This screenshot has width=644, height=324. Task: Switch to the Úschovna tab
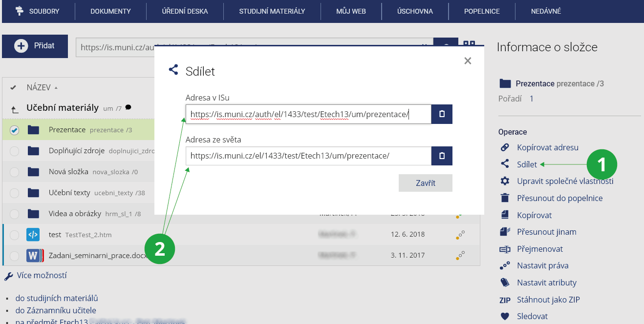click(415, 11)
